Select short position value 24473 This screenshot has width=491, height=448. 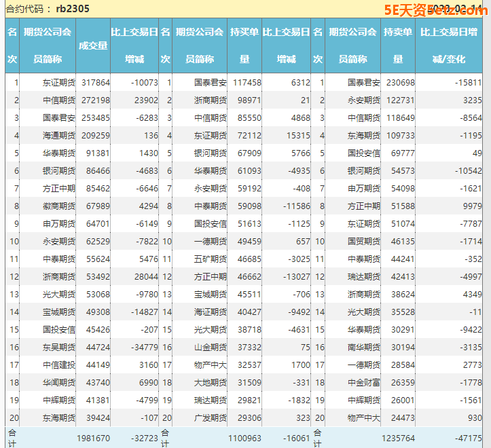403,418
